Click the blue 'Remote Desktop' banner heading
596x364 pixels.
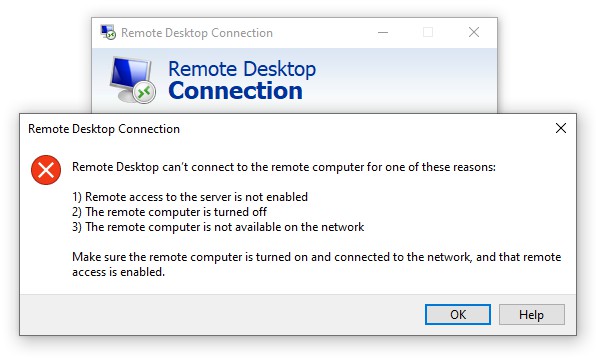tap(242, 69)
